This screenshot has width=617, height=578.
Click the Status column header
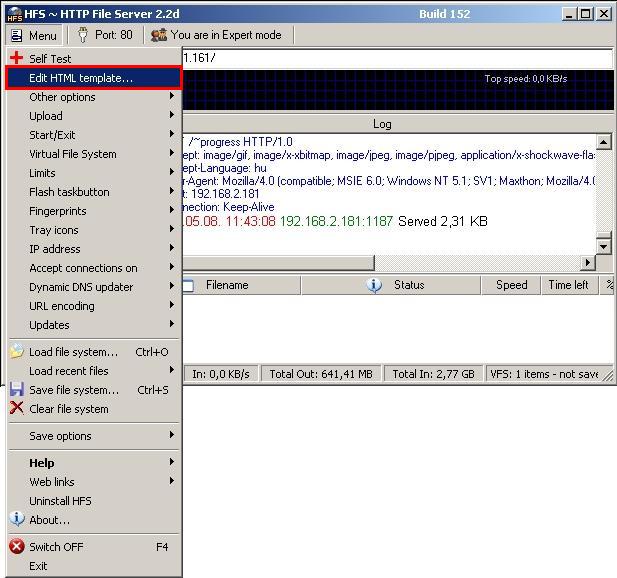(x=391, y=285)
